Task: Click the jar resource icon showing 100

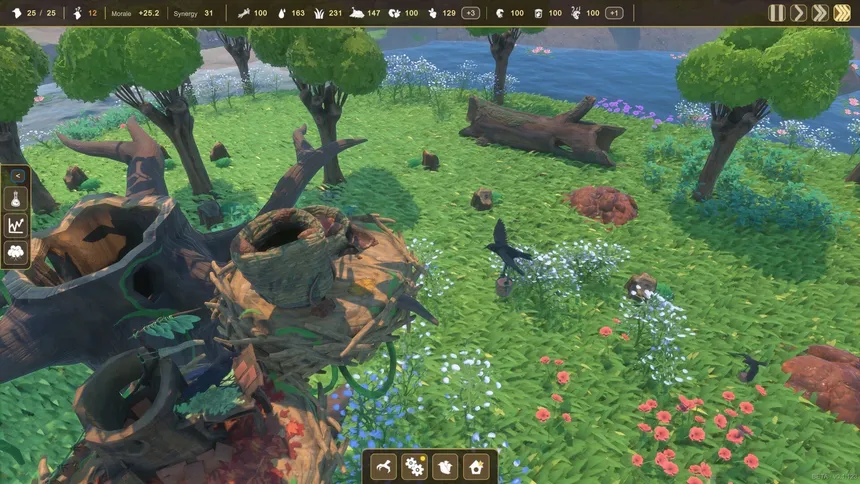Action: pos(538,13)
